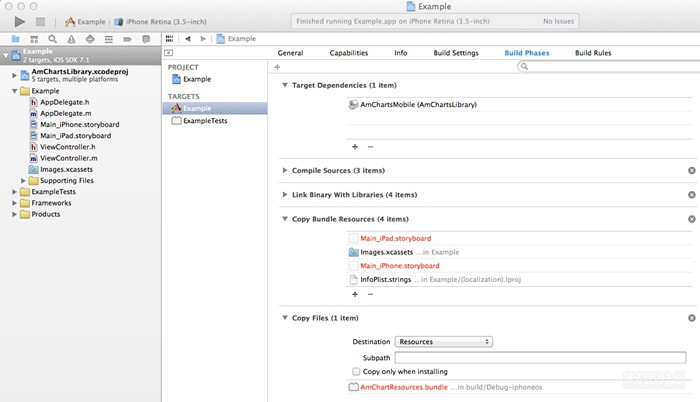This screenshot has width=700, height=402.
Task: Open AppDelegate.h in navigator
Action: pos(64,102)
